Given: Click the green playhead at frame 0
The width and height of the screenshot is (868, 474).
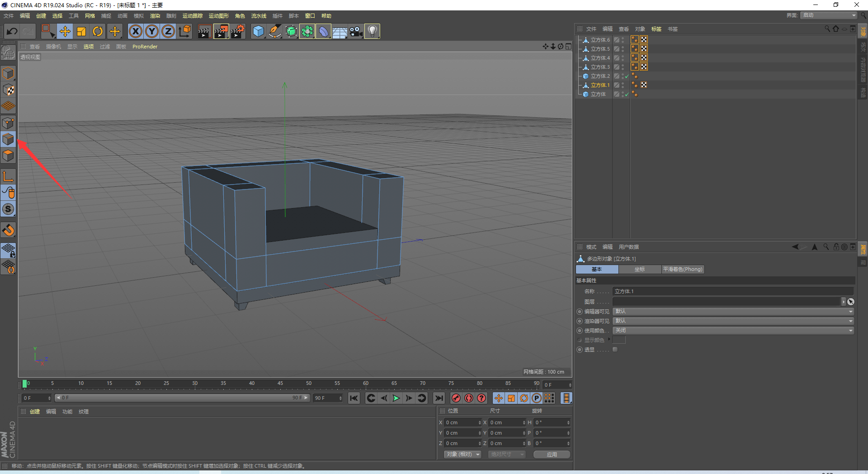Looking at the screenshot, I should [24, 384].
